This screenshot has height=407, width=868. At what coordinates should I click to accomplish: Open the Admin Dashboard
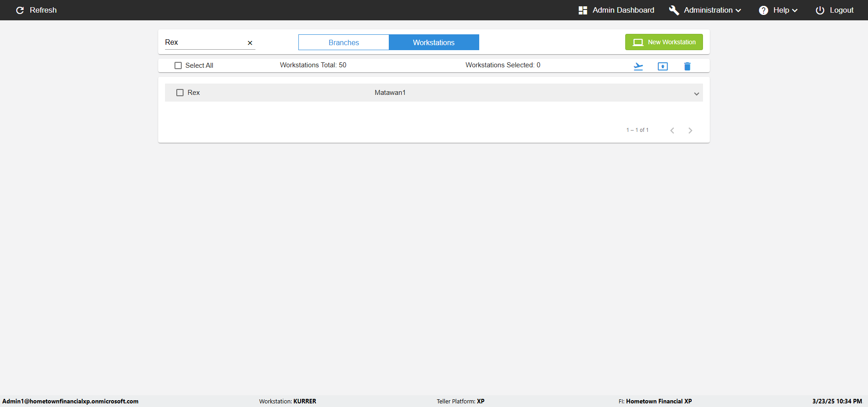click(616, 10)
